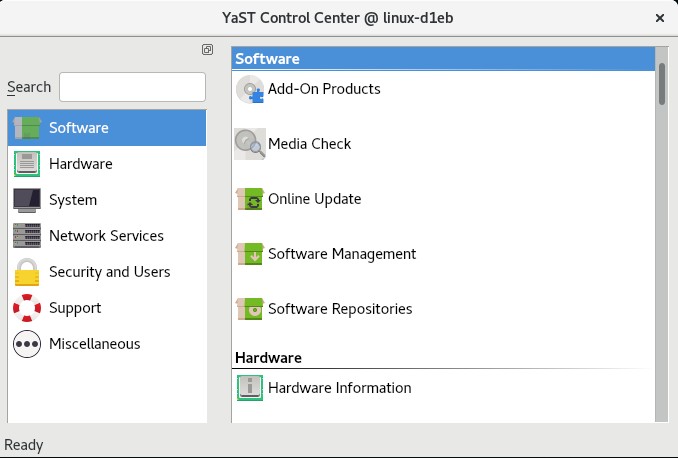
Task: Click the Software Management icon
Action: point(249,254)
